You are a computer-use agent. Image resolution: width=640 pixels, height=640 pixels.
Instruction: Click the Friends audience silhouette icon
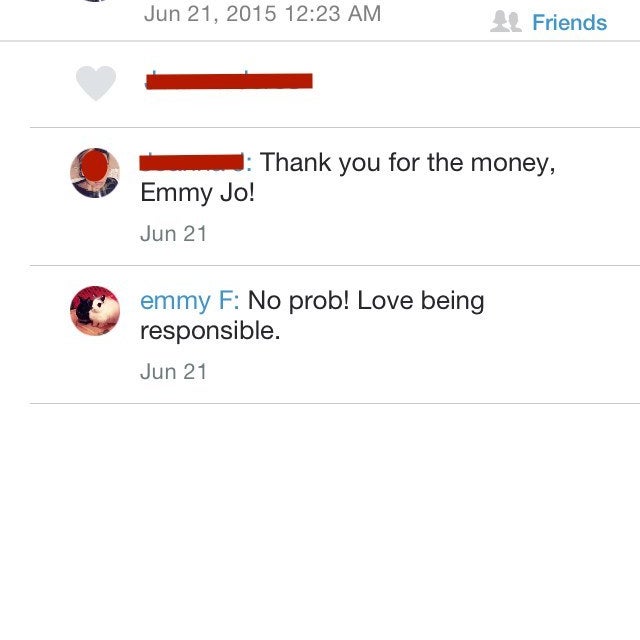tap(506, 21)
